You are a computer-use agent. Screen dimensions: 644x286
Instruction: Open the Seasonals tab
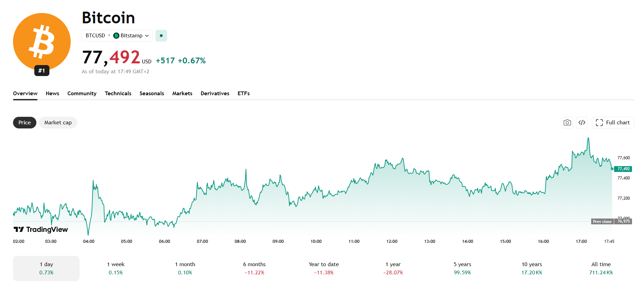click(152, 94)
